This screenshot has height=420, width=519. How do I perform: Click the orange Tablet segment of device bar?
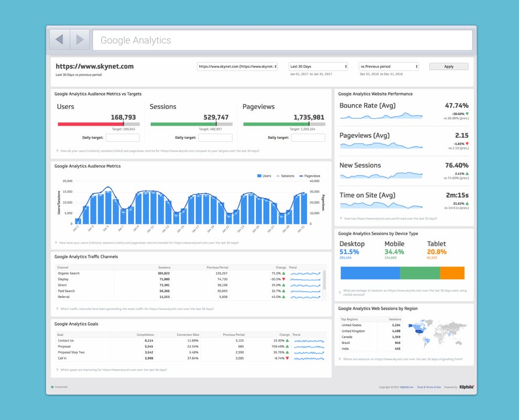tap(452, 273)
